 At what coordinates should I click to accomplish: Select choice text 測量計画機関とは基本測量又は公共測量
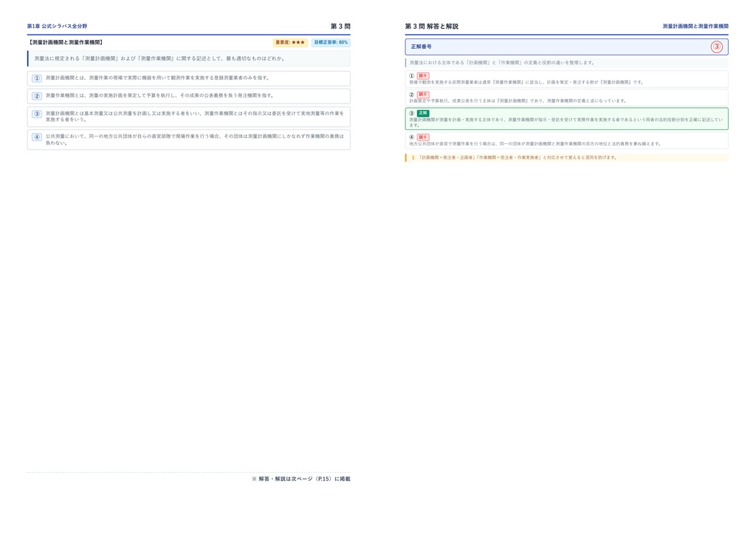click(x=195, y=116)
